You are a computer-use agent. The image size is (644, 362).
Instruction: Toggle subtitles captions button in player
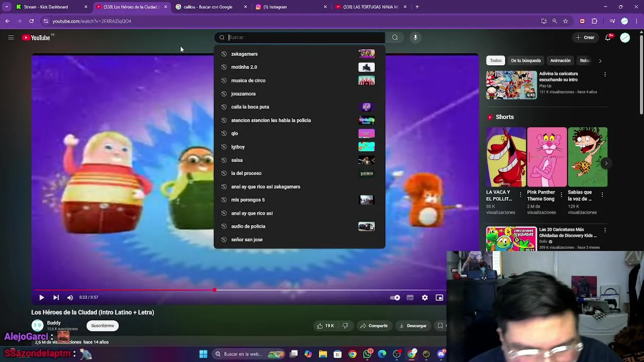click(x=410, y=298)
